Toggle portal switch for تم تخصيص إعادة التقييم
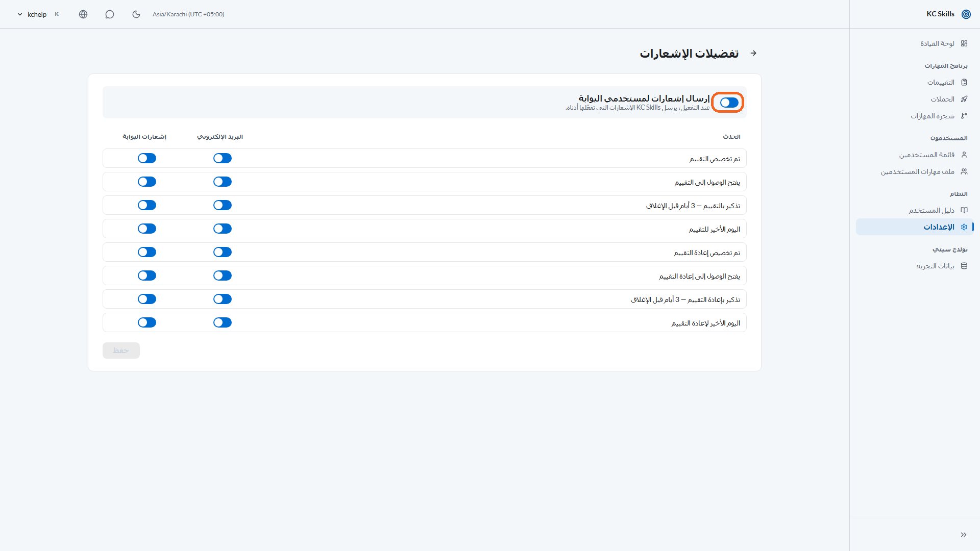The image size is (980, 551). pos(147,252)
